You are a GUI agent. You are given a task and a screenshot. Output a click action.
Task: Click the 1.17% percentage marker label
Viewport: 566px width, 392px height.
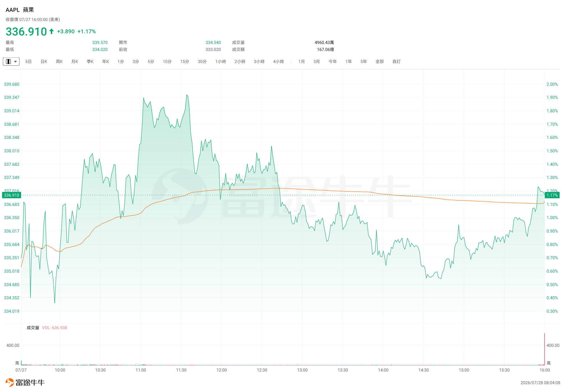pyautogui.click(x=552, y=195)
